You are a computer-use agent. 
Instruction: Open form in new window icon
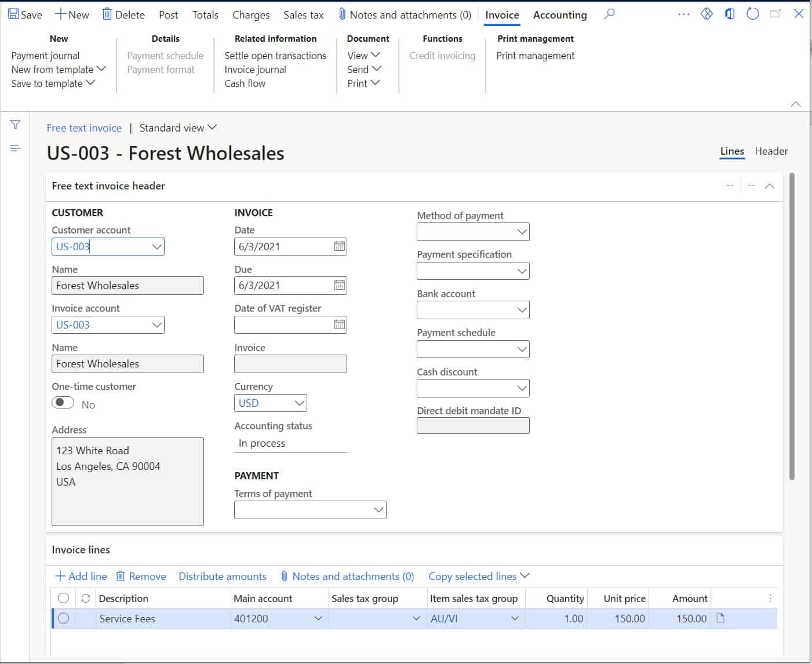[775, 14]
